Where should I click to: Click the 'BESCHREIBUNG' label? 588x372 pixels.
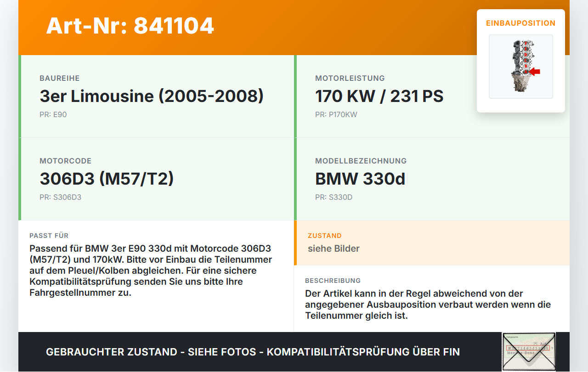point(333,281)
